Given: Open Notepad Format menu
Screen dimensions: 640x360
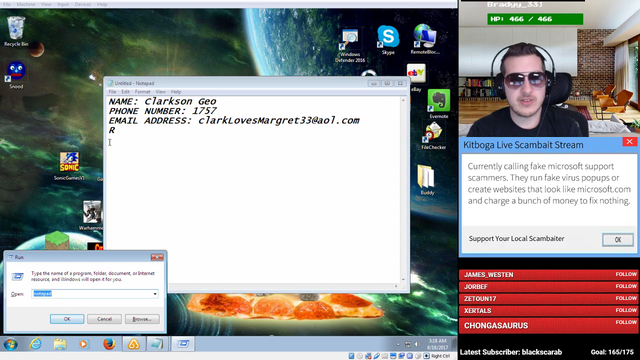Looking at the screenshot, I should point(142,92).
